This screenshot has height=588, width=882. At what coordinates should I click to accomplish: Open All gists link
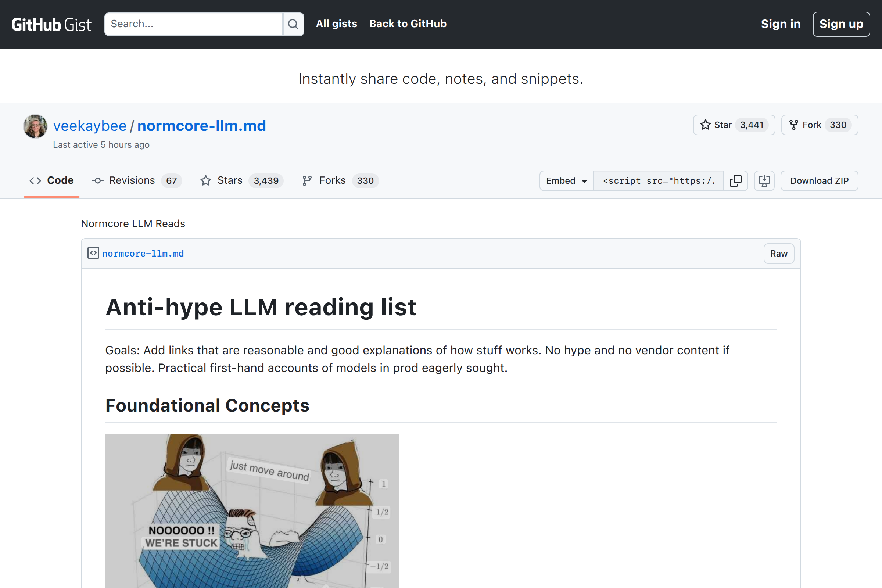(336, 24)
